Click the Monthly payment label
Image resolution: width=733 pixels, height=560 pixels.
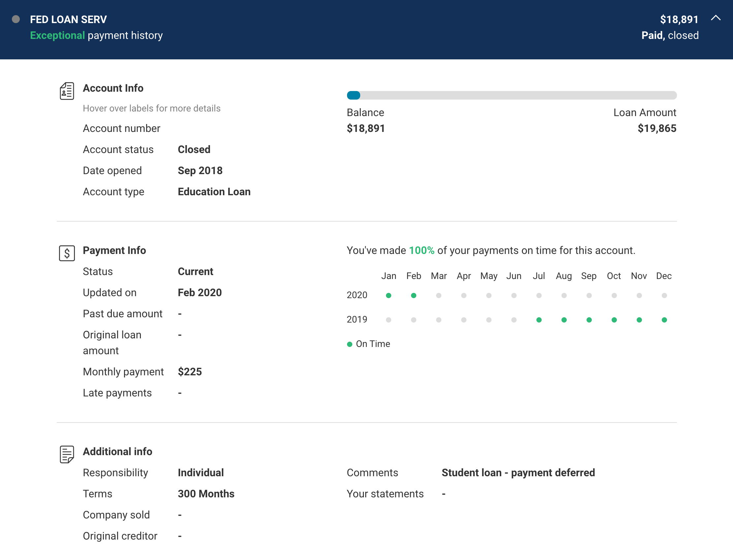(123, 372)
